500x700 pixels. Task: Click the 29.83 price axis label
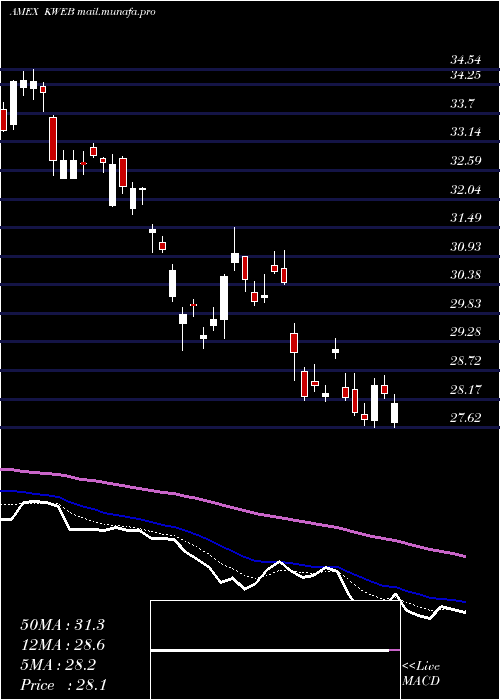point(464,304)
